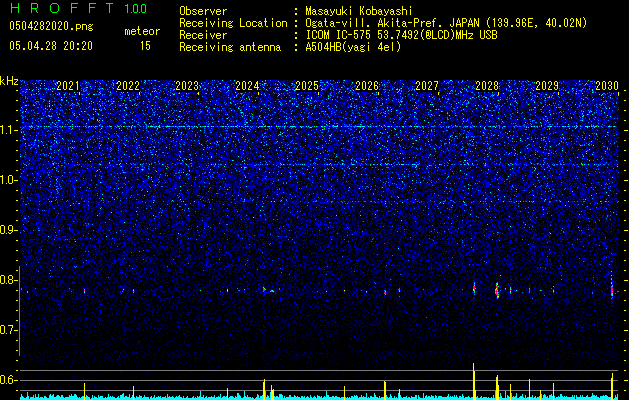Image resolution: width=629 pixels, height=400 pixels.
Task: Click the 1.0 kHz axis label
Action: 9,180
